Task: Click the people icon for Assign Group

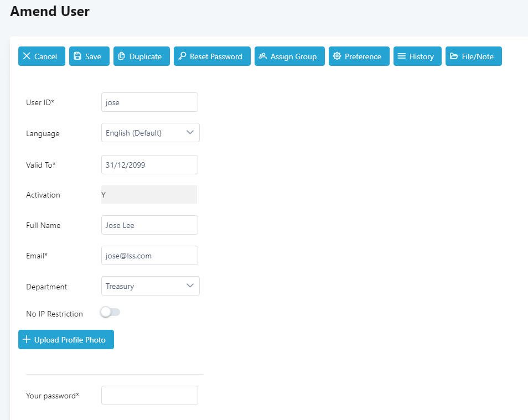Action: 263,56
